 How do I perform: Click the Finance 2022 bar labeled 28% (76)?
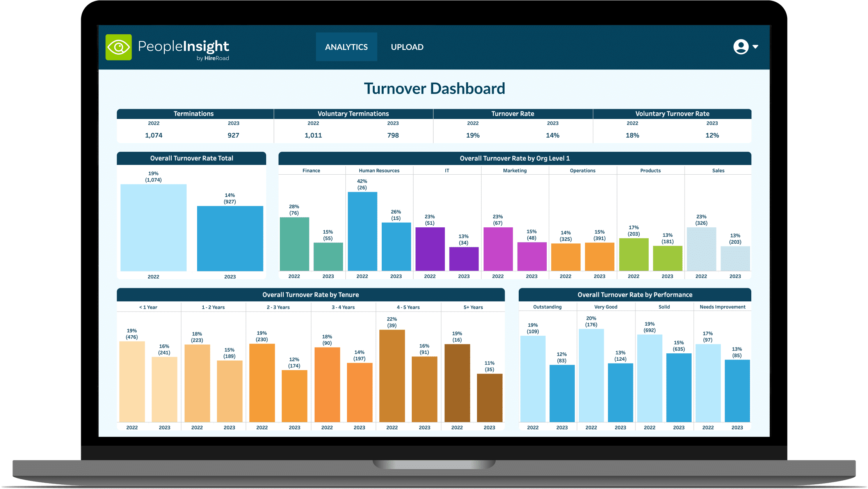tap(294, 244)
